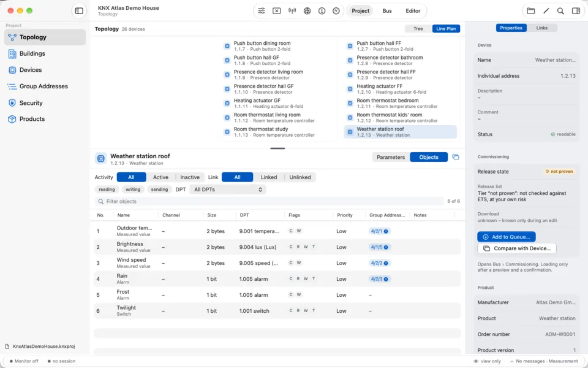Open the sliders settings toolbar icon
This screenshot has height=368, width=588.
[262, 11]
